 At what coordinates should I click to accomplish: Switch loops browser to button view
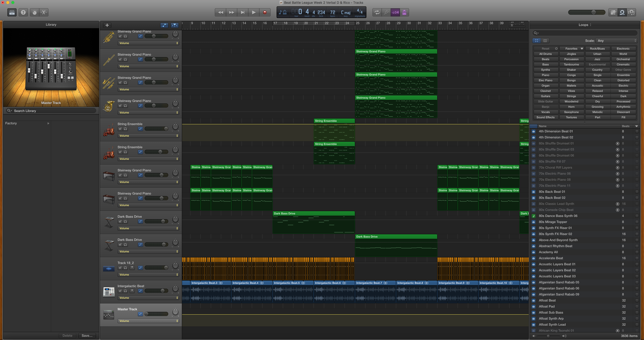[x=536, y=41]
